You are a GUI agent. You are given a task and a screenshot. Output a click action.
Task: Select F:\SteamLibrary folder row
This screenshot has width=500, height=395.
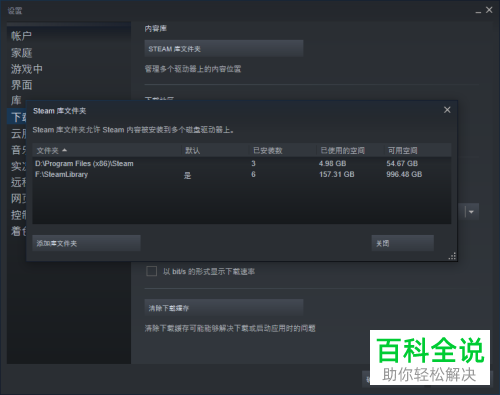[x=242, y=174]
